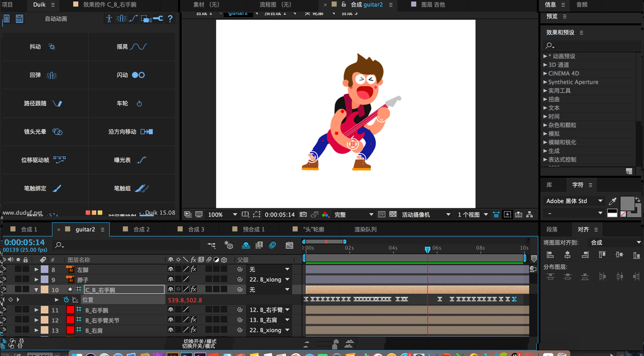Click 0:00:05:14 timecode in timeline
The height and width of the screenshot is (356, 644).
[24, 242]
